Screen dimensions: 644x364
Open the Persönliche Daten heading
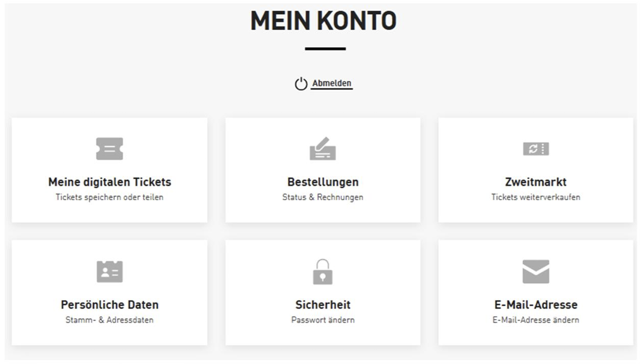(x=110, y=304)
